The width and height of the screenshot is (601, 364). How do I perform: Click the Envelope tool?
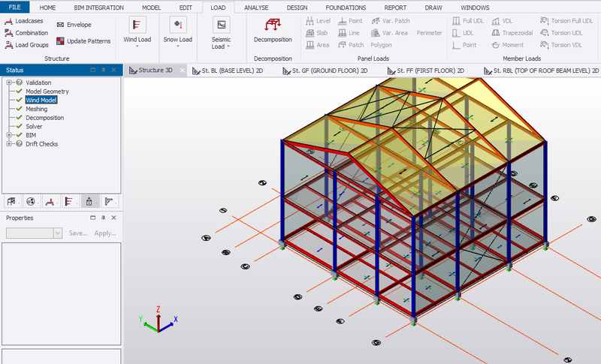coord(74,25)
